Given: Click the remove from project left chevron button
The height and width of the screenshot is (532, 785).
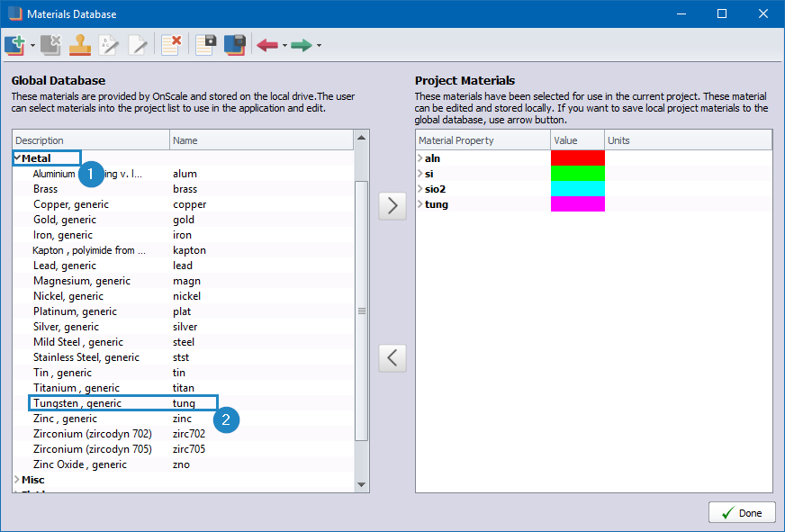Looking at the screenshot, I should pyautogui.click(x=392, y=358).
